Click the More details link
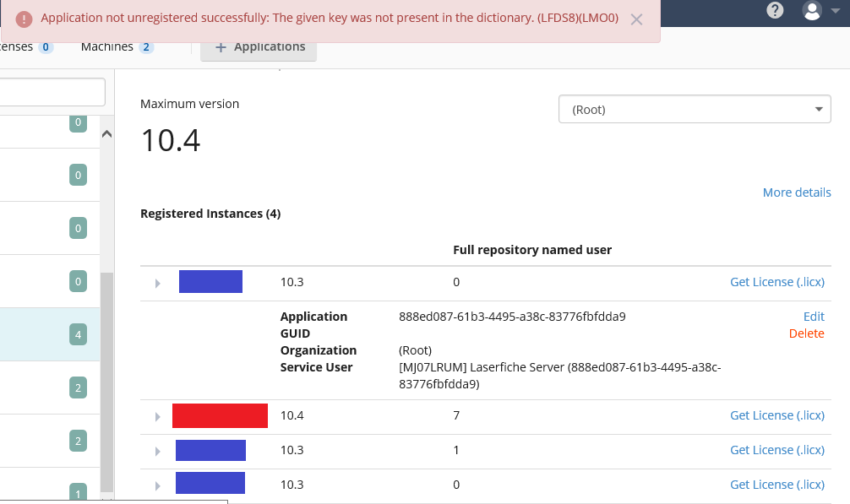The height and width of the screenshot is (504, 850). tap(796, 192)
